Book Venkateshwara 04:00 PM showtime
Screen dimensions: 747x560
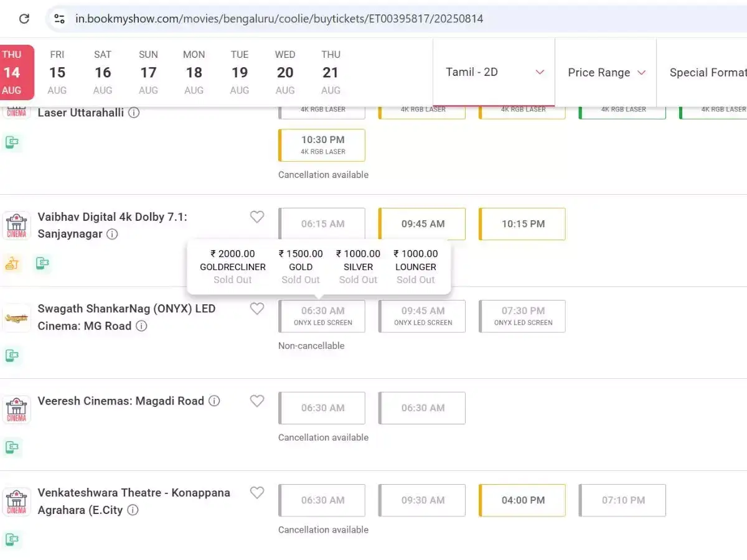click(522, 500)
